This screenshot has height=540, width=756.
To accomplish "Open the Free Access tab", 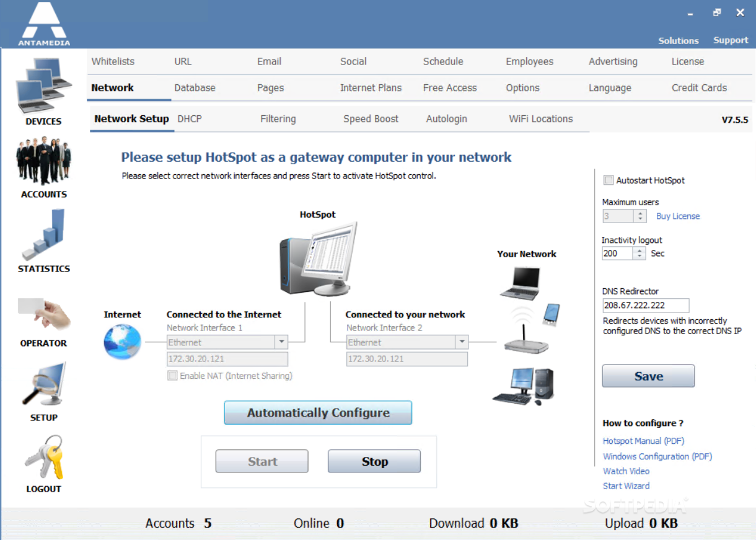I will [450, 87].
